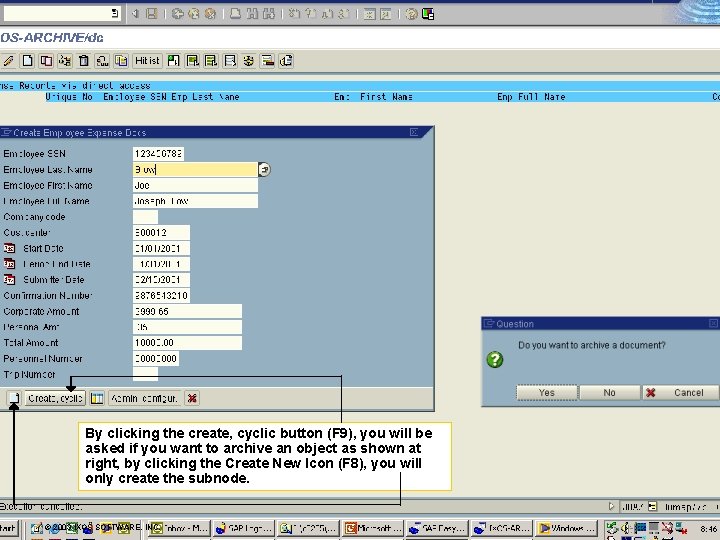Click the SAP Logon taskbar button
The width and height of the screenshot is (720, 540).
245,528
